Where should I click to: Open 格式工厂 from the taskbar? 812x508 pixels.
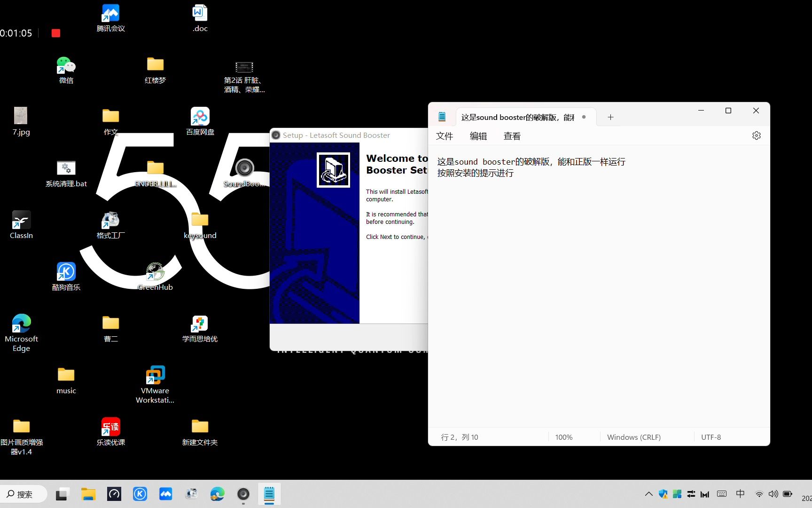pyautogui.click(x=192, y=494)
